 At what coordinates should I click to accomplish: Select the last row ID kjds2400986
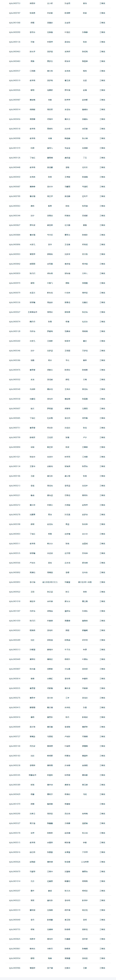pyautogui.click(x=14, y=968)
